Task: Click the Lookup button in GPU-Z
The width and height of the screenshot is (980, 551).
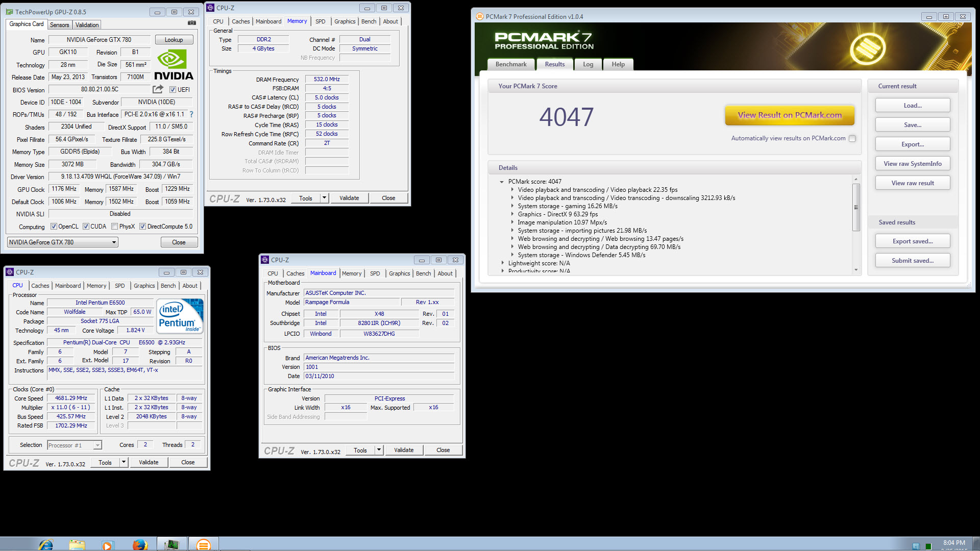Action: [x=174, y=40]
